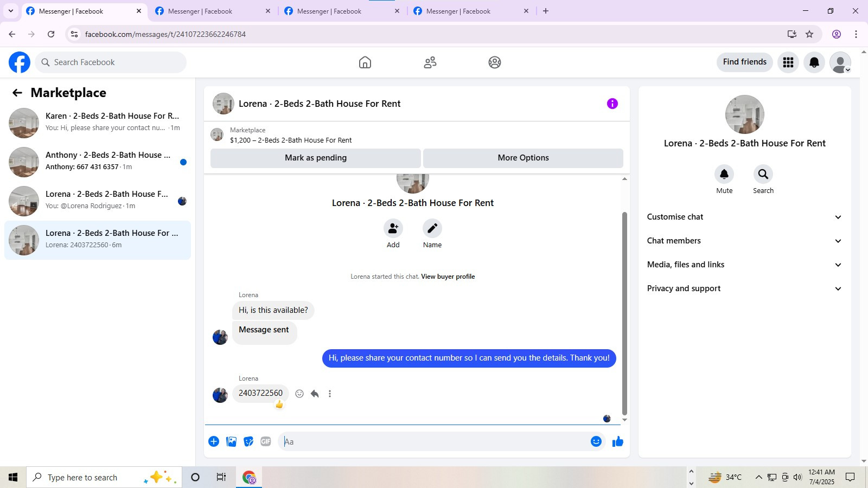The height and width of the screenshot is (488, 868).
Task: Open the Friends icon in top navigation
Action: (x=430, y=62)
